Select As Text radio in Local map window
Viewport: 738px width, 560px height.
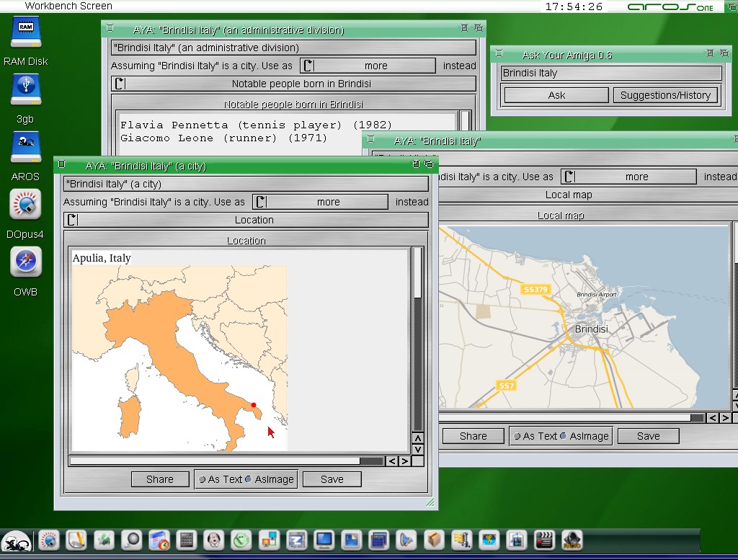[x=518, y=436]
